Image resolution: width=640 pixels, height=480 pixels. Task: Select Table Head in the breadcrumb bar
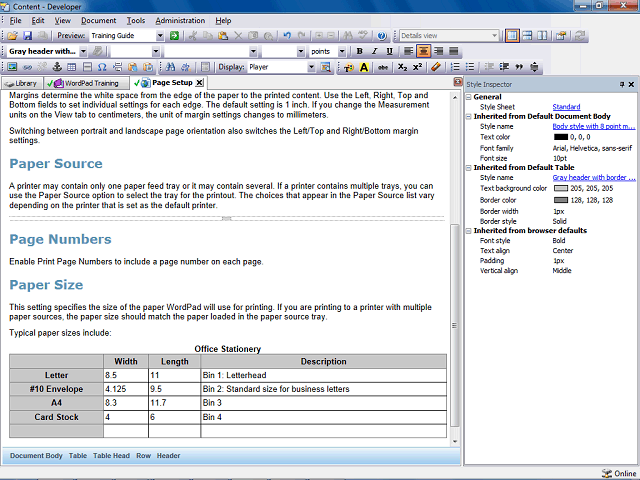tap(111, 456)
